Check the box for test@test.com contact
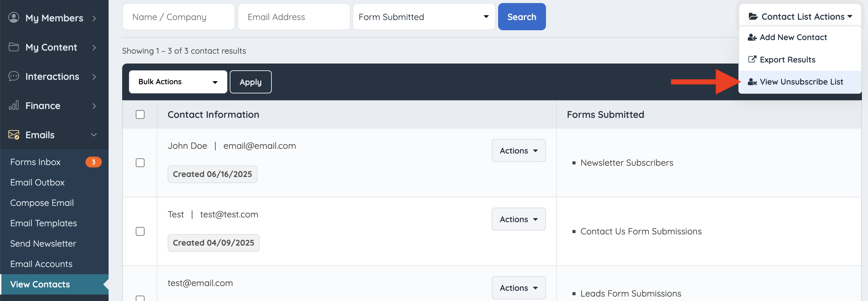 140,231
